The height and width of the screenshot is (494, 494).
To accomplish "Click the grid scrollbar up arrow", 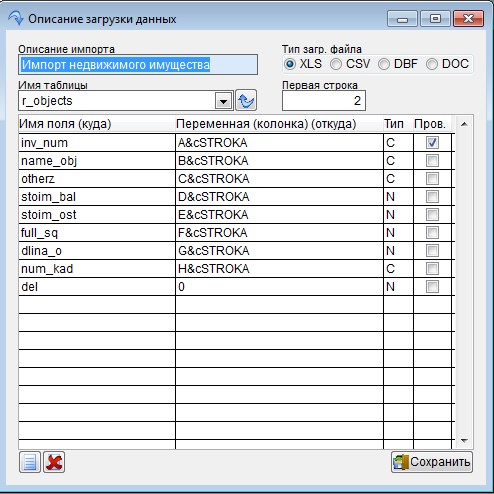I will [464, 124].
